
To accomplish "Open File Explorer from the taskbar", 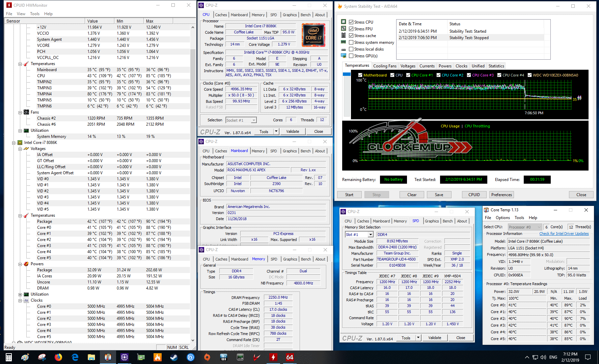I will 91,357.
